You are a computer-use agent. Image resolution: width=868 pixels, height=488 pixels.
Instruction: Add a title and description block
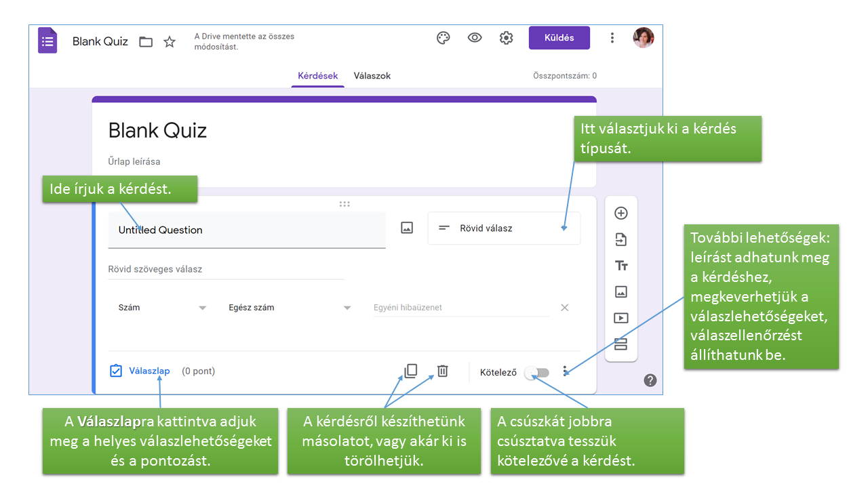(620, 266)
